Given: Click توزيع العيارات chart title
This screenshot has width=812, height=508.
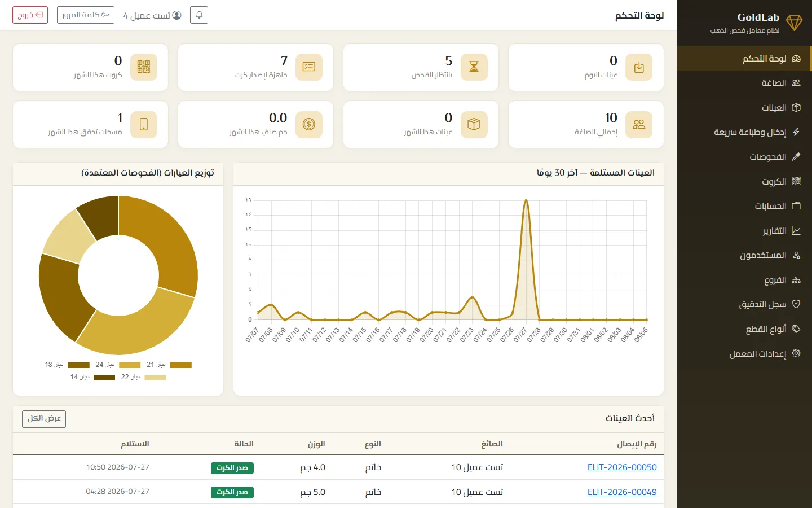Looking at the screenshot, I should [148, 173].
